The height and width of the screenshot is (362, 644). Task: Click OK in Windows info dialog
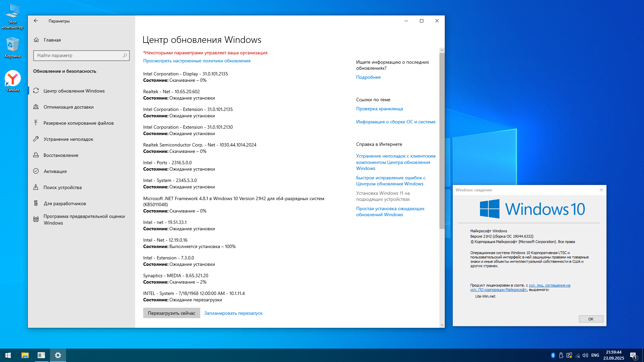tap(591, 319)
